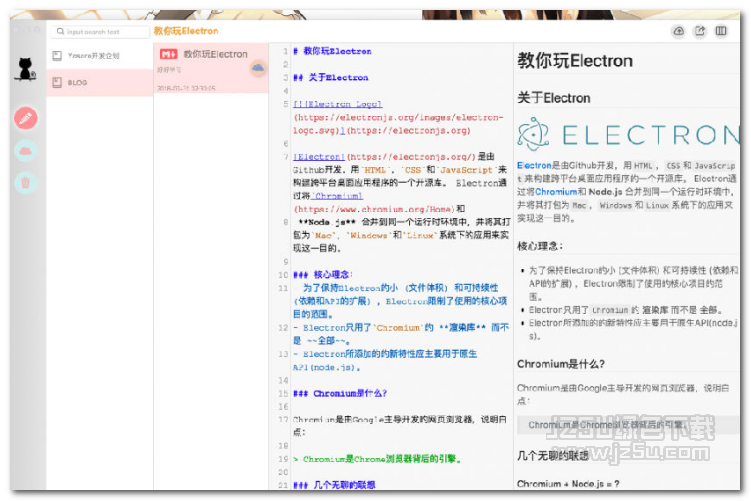
Task: Click the editor line '### 几个无聊的联想'
Action: [x=334, y=485]
